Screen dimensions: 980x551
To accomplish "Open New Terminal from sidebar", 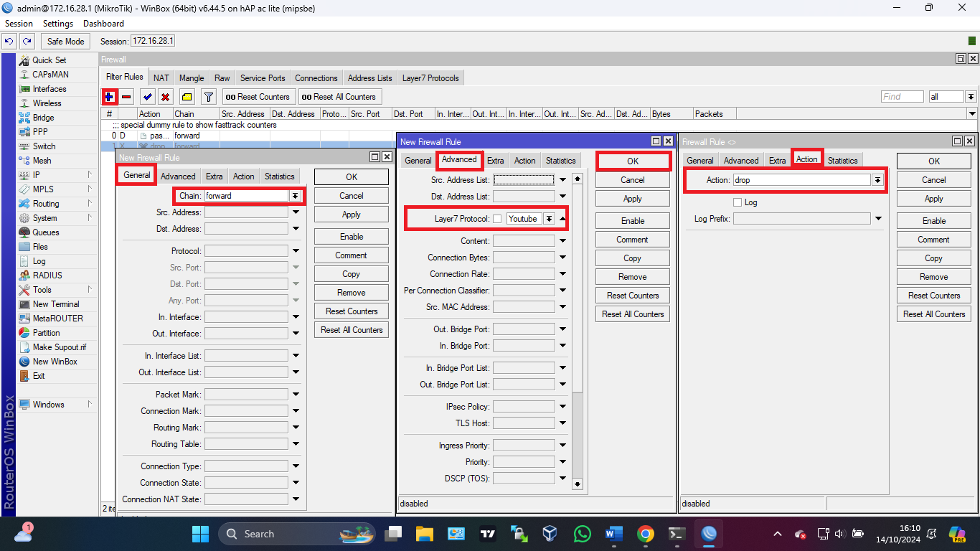I will (x=56, y=304).
